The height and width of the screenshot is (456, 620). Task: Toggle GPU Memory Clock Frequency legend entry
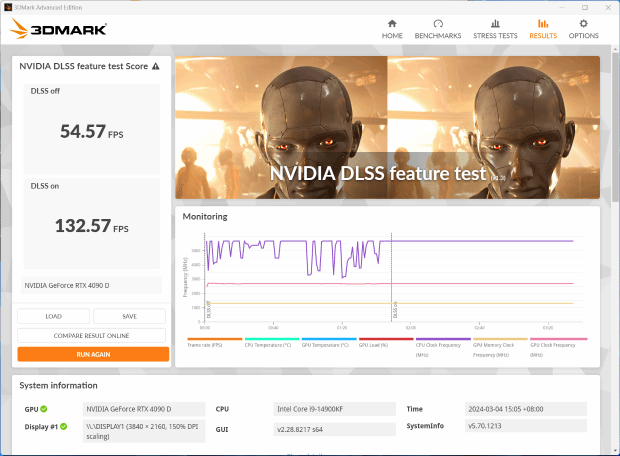[x=500, y=347]
